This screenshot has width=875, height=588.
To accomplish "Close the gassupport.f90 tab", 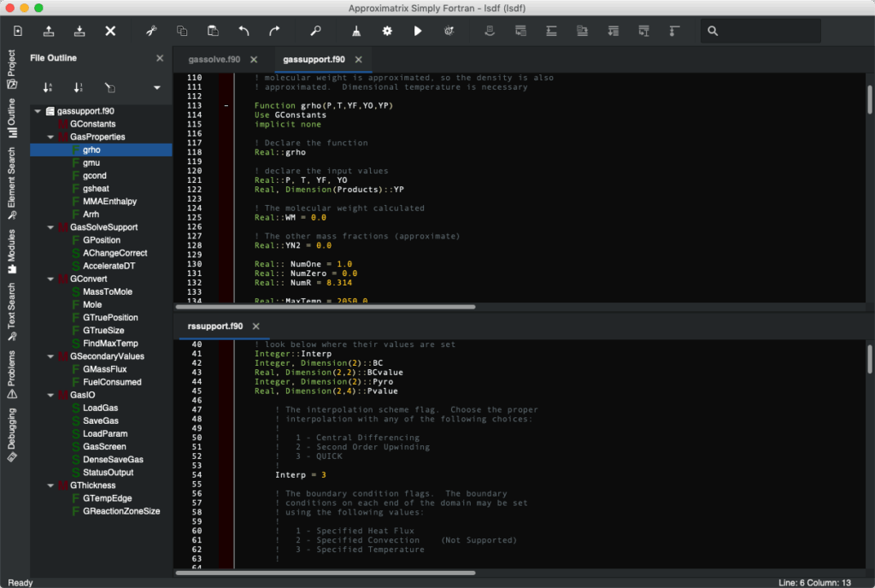I will tap(359, 59).
